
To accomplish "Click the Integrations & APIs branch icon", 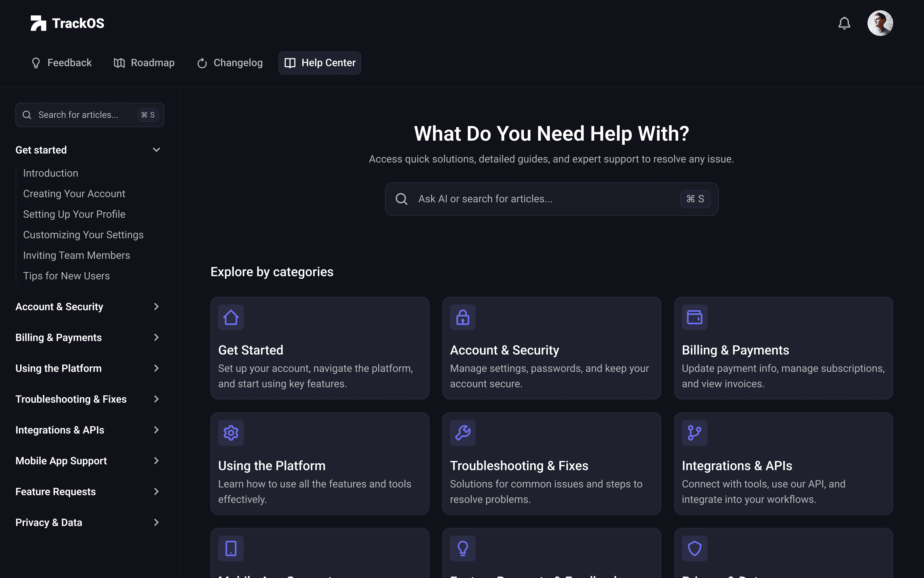I will [695, 433].
